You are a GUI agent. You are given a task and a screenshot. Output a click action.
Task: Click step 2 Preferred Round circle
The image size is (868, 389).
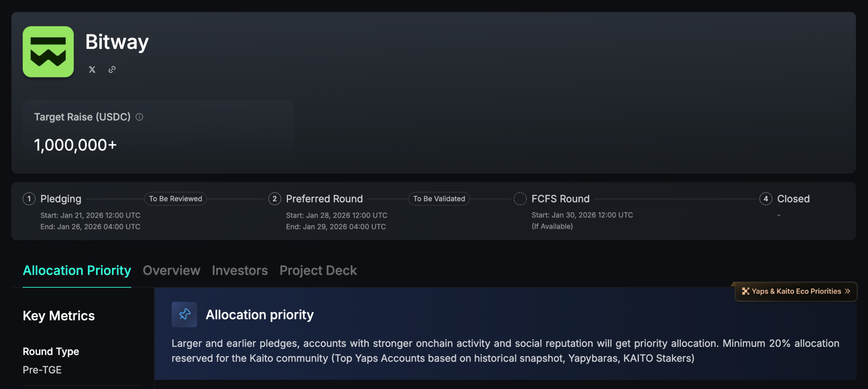pos(275,199)
